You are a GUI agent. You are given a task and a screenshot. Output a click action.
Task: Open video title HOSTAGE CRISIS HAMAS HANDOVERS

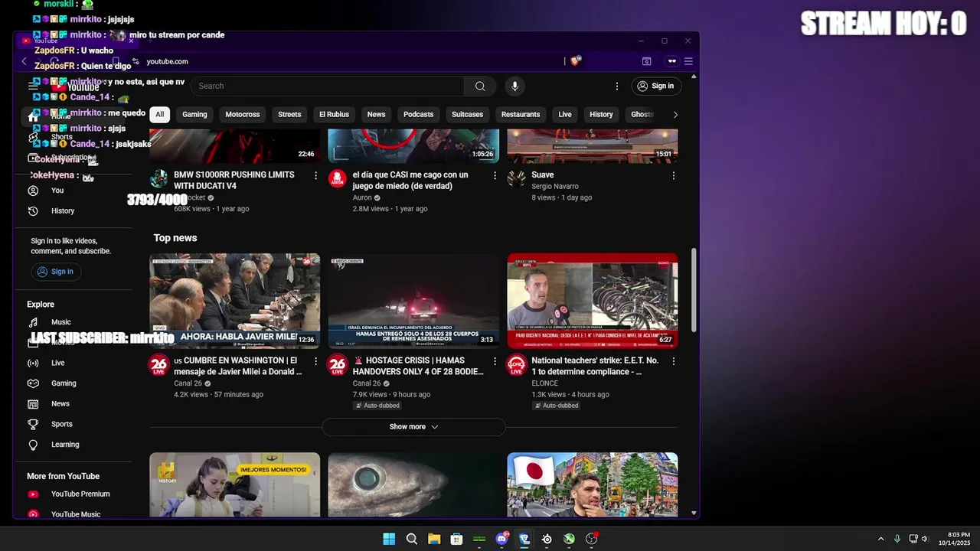pos(418,366)
